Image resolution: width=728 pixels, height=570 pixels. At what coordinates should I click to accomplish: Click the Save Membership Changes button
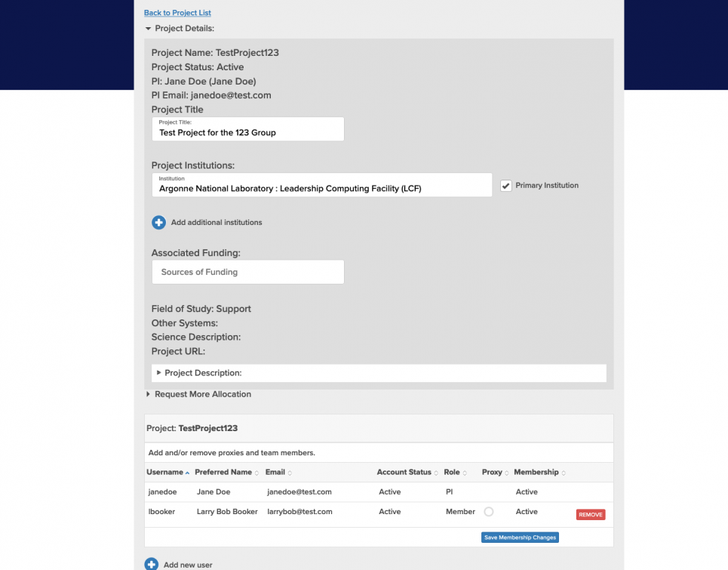520,538
